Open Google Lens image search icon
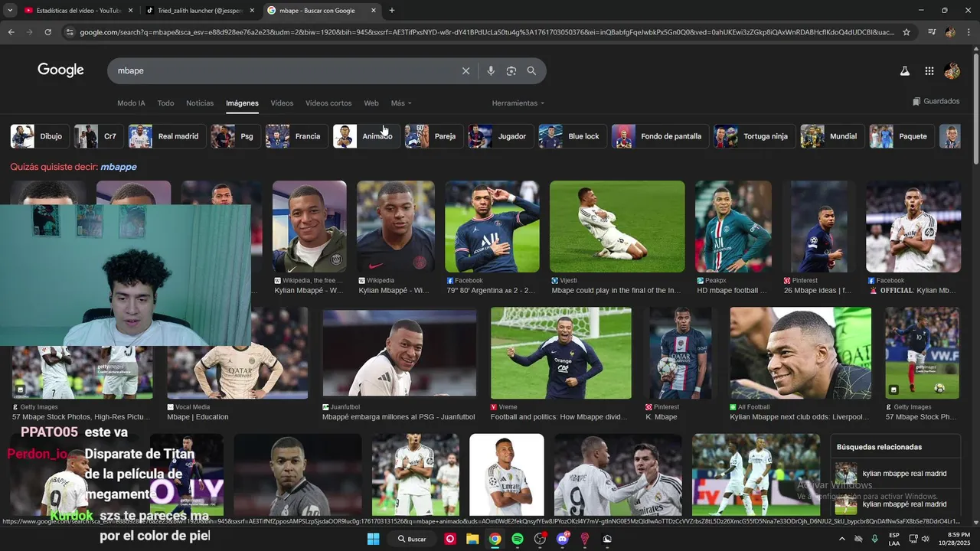This screenshot has width=980, height=551. tap(511, 70)
